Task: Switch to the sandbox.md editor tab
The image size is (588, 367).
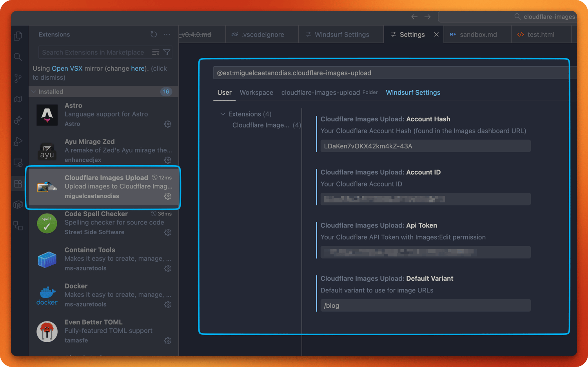Action: coord(478,35)
